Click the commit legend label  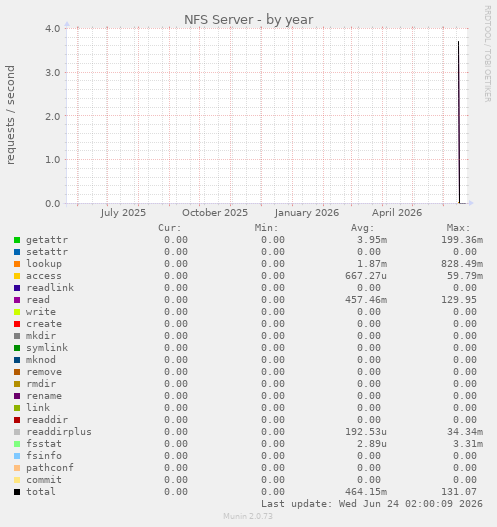click(x=44, y=480)
